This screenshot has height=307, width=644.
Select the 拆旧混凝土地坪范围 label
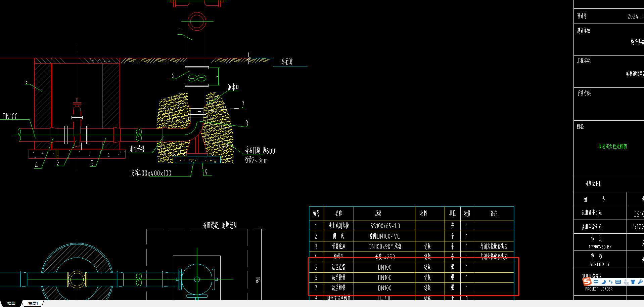point(220,225)
